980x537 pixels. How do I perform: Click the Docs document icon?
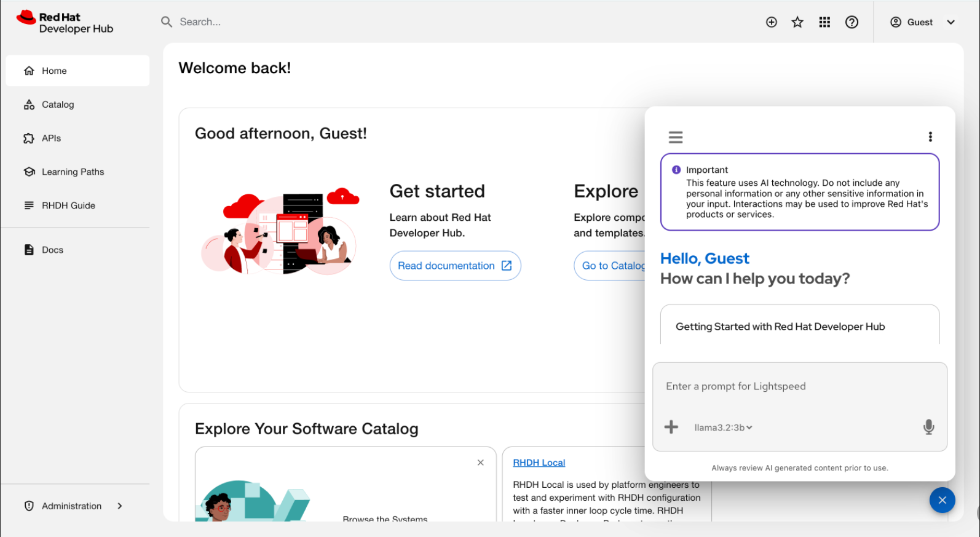click(29, 250)
